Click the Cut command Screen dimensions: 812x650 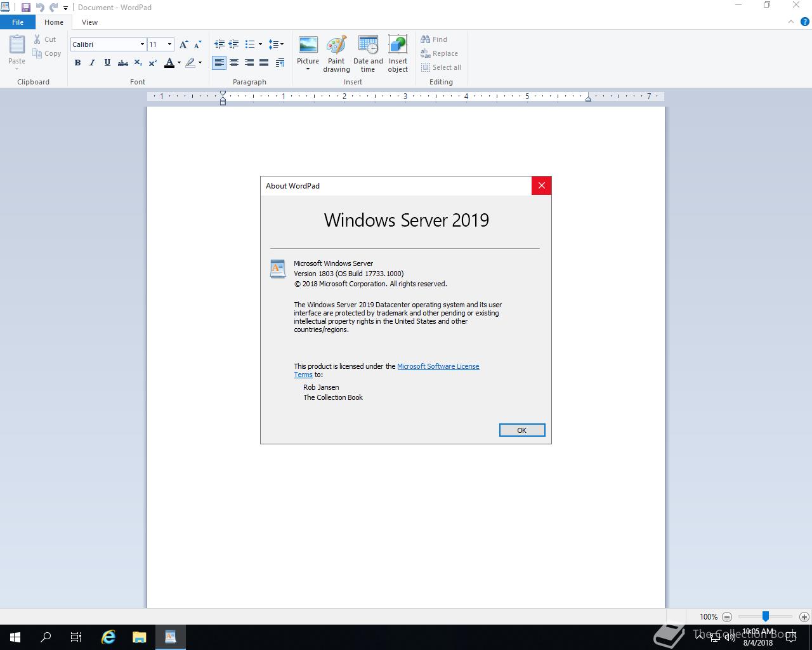[45, 39]
